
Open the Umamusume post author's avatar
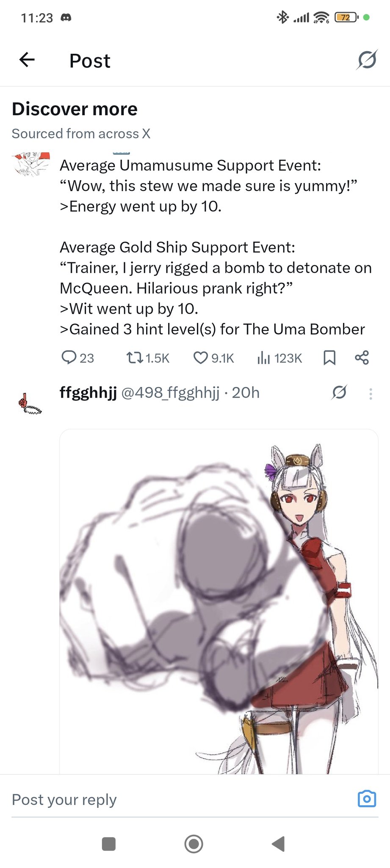click(31, 164)
